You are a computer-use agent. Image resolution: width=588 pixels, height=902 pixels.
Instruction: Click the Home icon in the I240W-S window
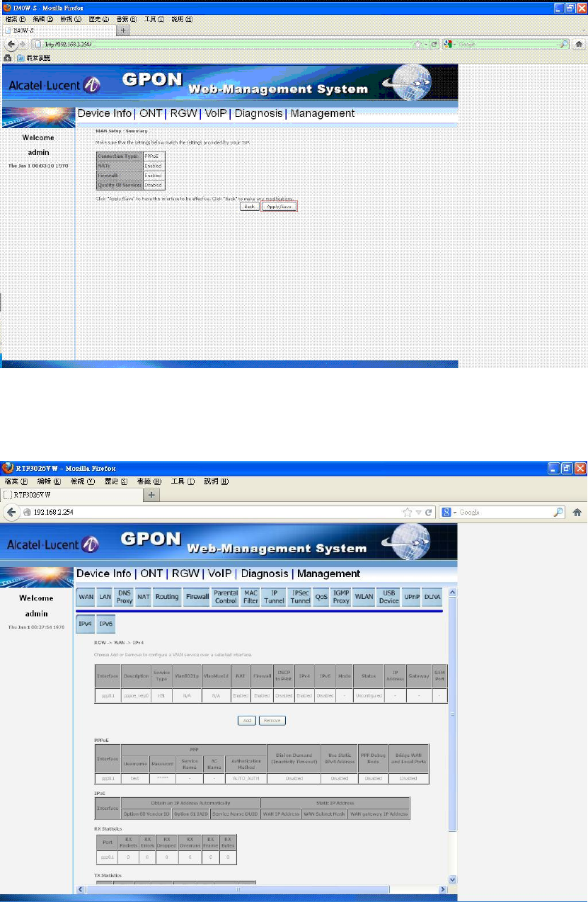point(579,44)
